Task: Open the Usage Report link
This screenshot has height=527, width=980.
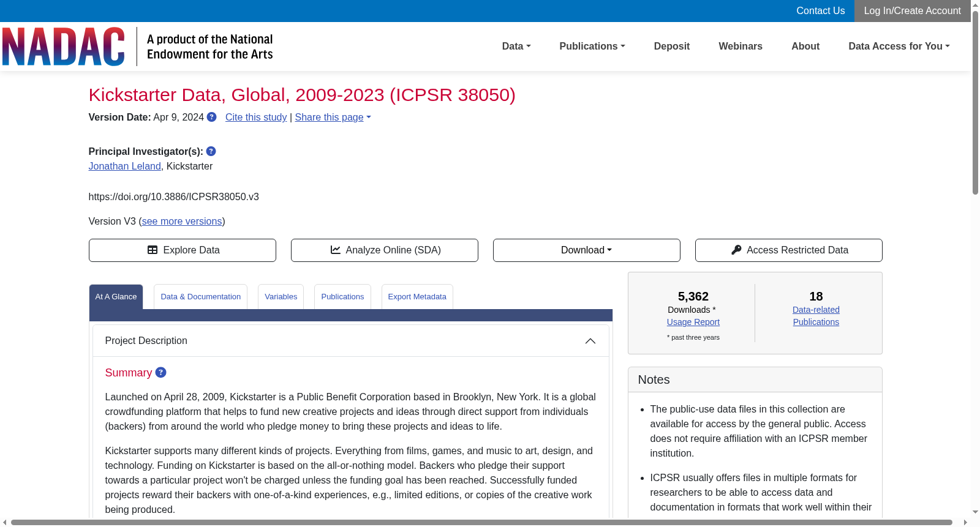Action: pyautogui.click(x=693, y=322)
